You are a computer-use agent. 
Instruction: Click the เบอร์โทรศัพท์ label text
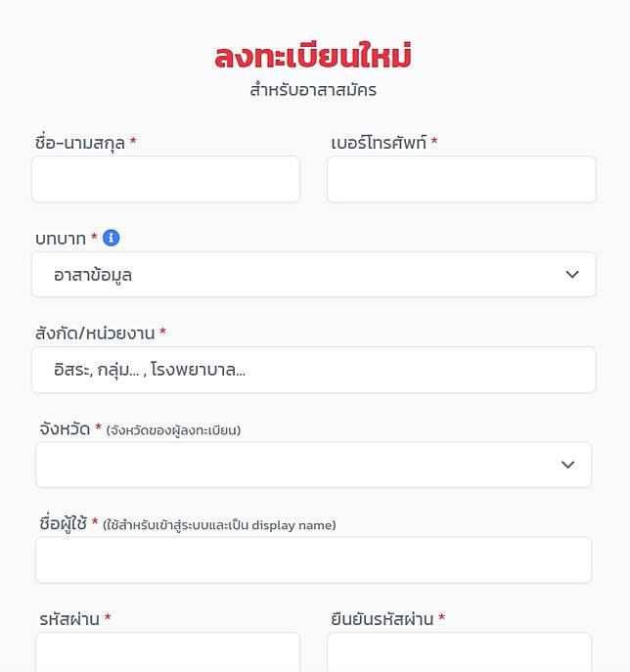(x=379, y=143)
